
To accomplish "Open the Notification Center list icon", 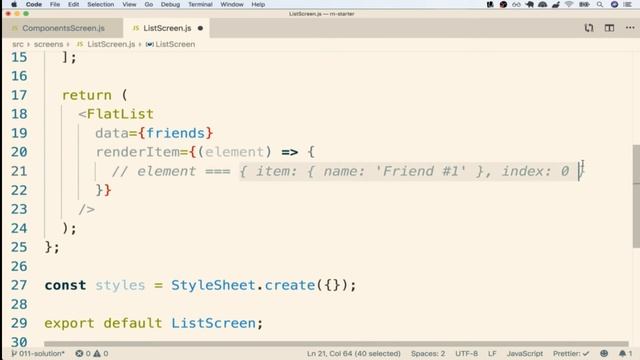I will (x=627, y=4).
